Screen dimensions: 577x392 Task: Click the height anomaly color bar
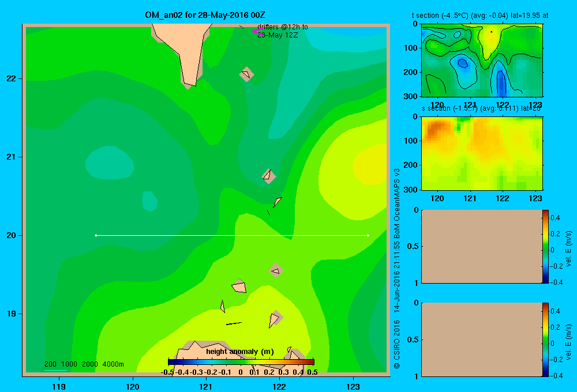[241, 362]
